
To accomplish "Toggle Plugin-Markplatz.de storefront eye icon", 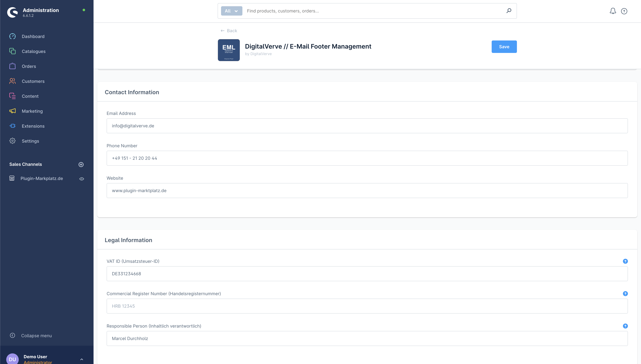I will click(x=82, y=179).
